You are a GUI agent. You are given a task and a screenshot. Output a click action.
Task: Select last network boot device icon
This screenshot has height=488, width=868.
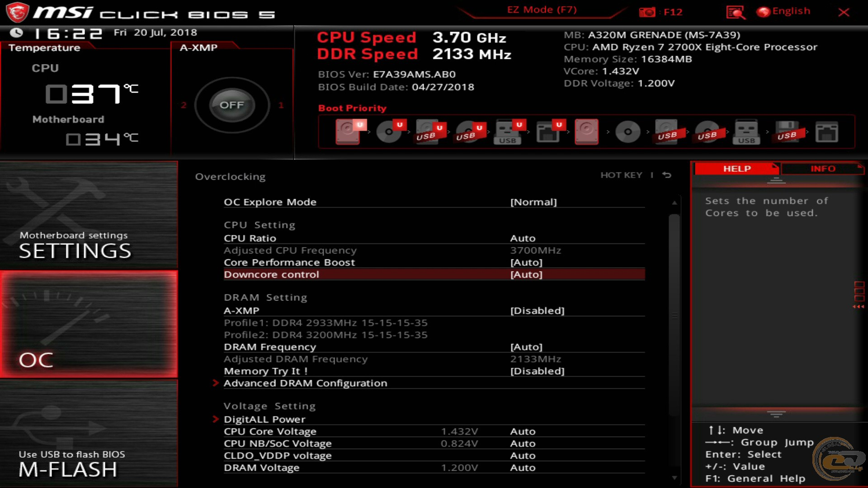pos(826,132)
